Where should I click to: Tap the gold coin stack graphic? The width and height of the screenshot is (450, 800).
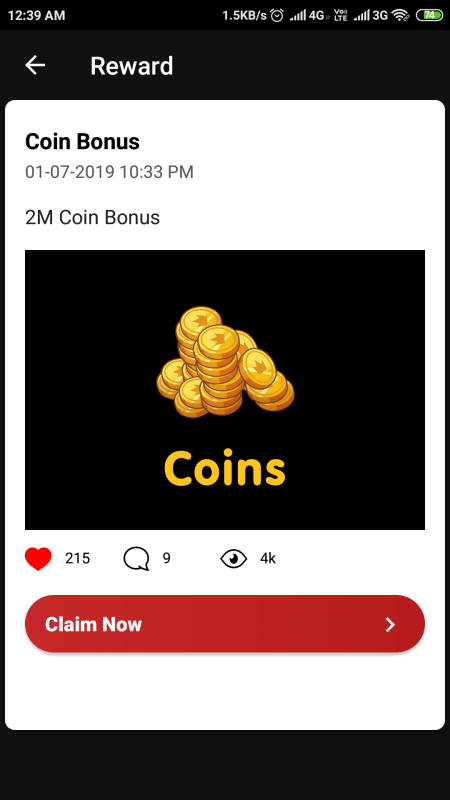(225, 361)
